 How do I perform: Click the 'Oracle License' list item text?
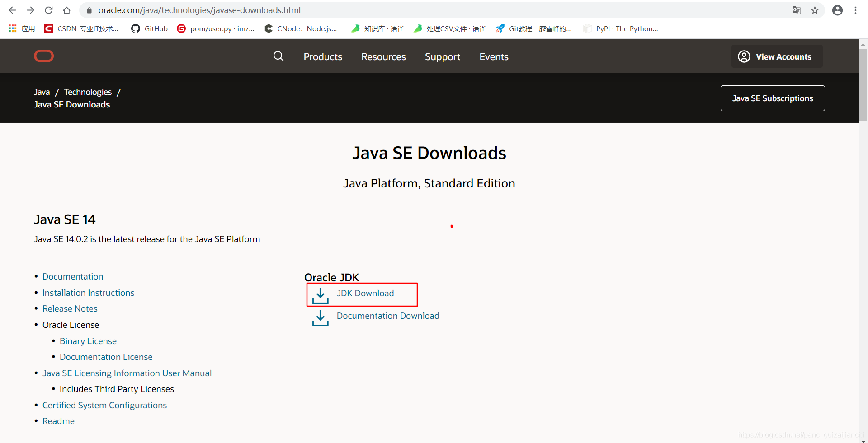pos(71,325)
